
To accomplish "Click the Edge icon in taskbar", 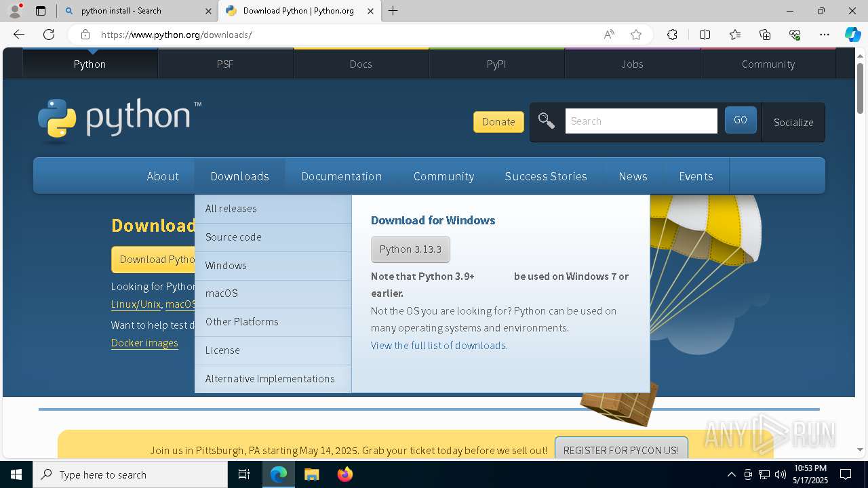I will (279, 474).
